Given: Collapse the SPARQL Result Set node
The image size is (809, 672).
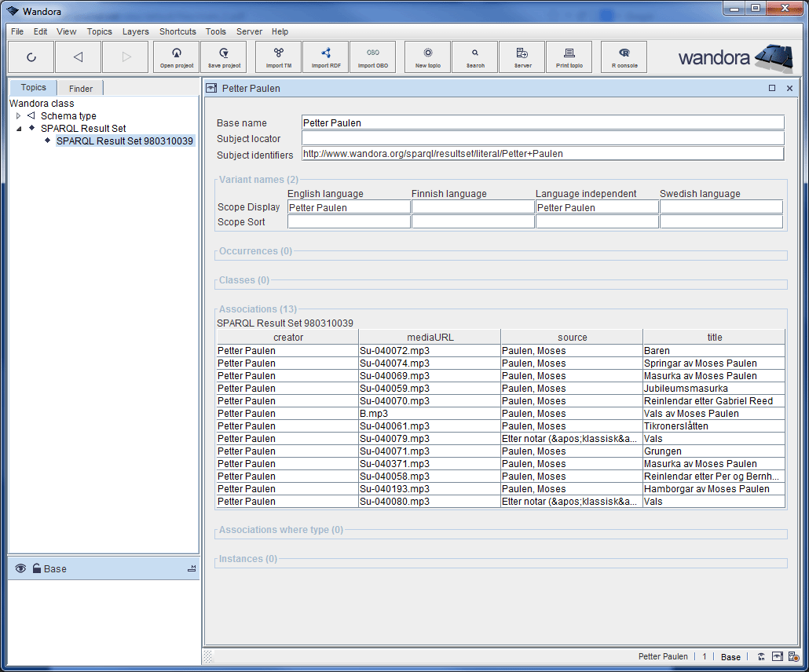Looking at the screenshot, I should (17, 128).
